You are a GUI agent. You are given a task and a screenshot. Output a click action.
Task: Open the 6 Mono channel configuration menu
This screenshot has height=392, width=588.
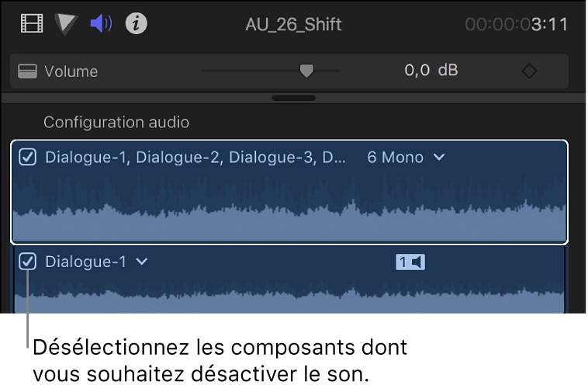tap(406, 158)
